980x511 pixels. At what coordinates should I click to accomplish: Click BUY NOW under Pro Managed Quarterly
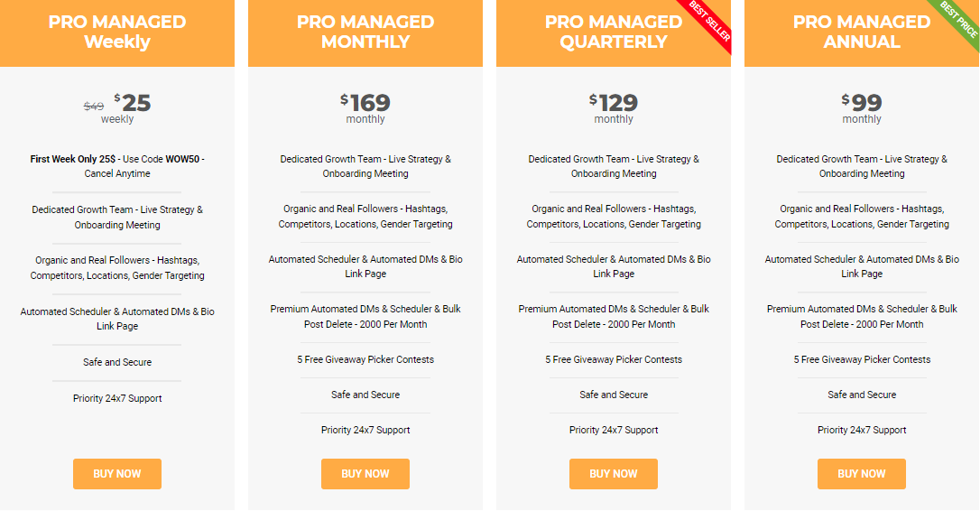(x=613, y=474)
